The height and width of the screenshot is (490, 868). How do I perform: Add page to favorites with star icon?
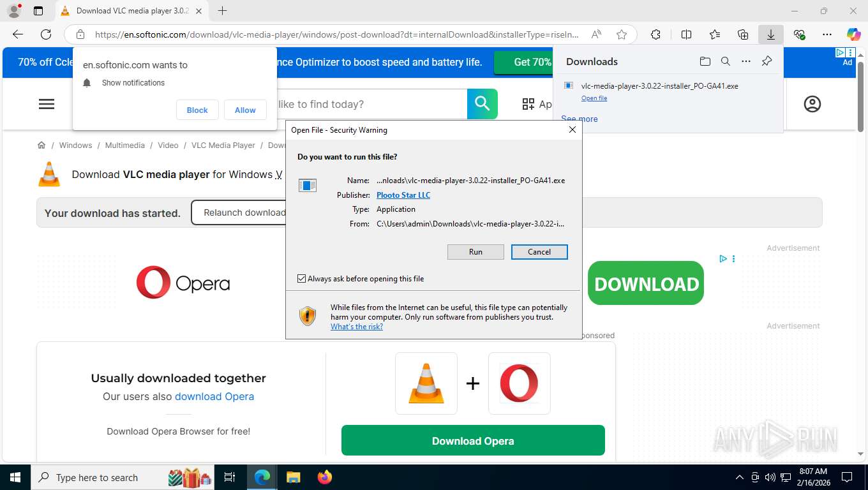tap(622, 34)
